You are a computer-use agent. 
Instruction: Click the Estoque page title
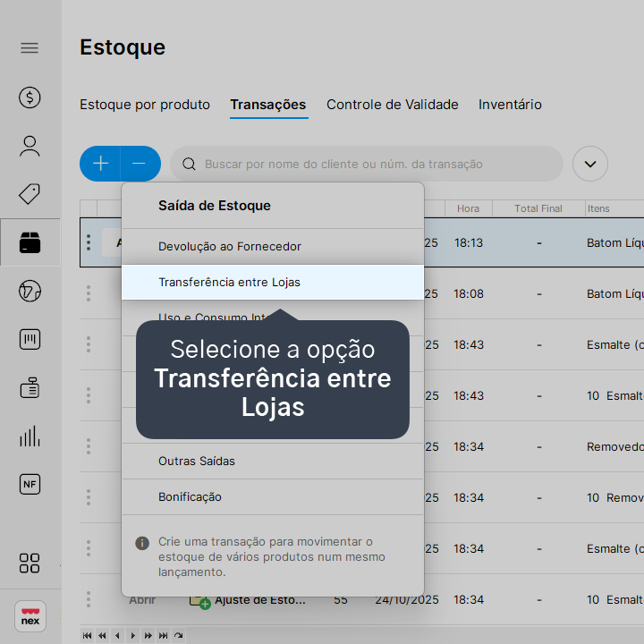point(123,47)
